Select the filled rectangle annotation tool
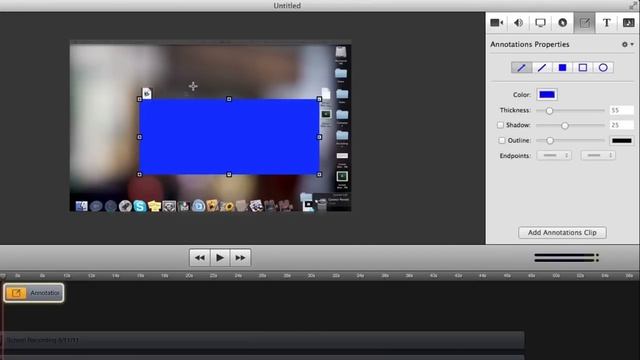Screen dimensions: 640x360 click(x=562, y=68)
